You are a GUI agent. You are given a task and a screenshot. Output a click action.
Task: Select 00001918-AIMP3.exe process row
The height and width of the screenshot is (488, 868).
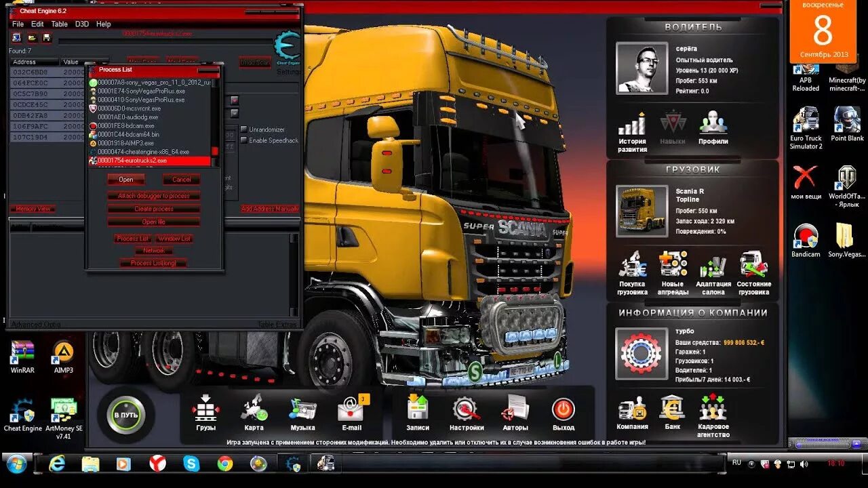coord(150,143)
